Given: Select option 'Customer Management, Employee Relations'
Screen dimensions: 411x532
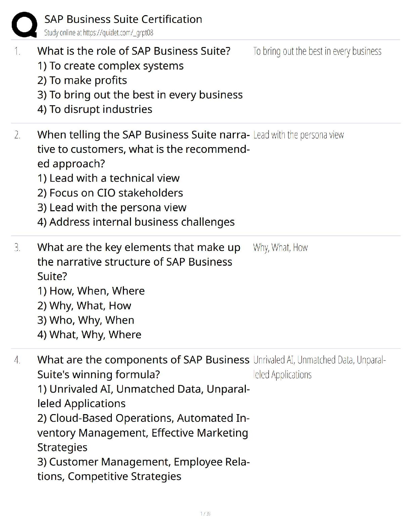Looking at the screenshot, I should tap(143, 469).
